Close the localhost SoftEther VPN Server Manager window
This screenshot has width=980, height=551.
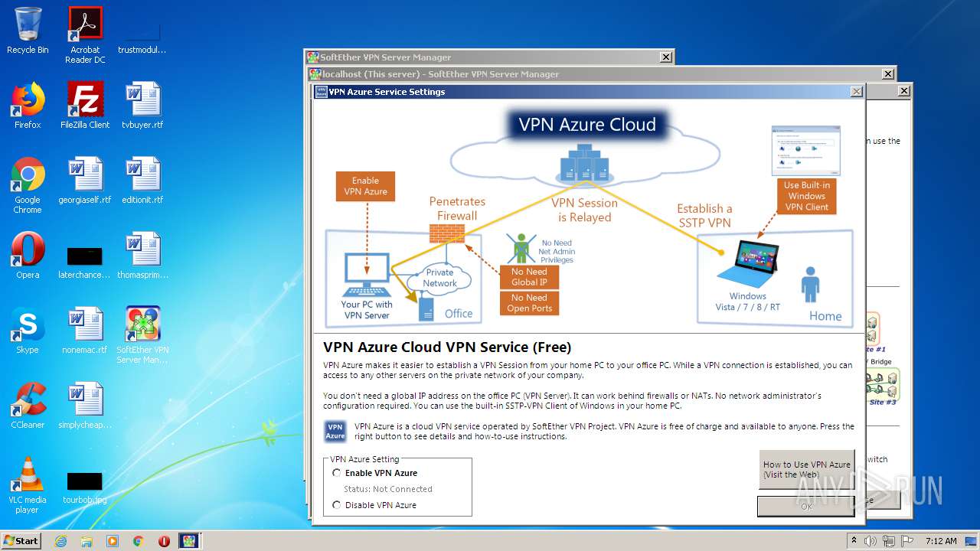coord(887,74)
